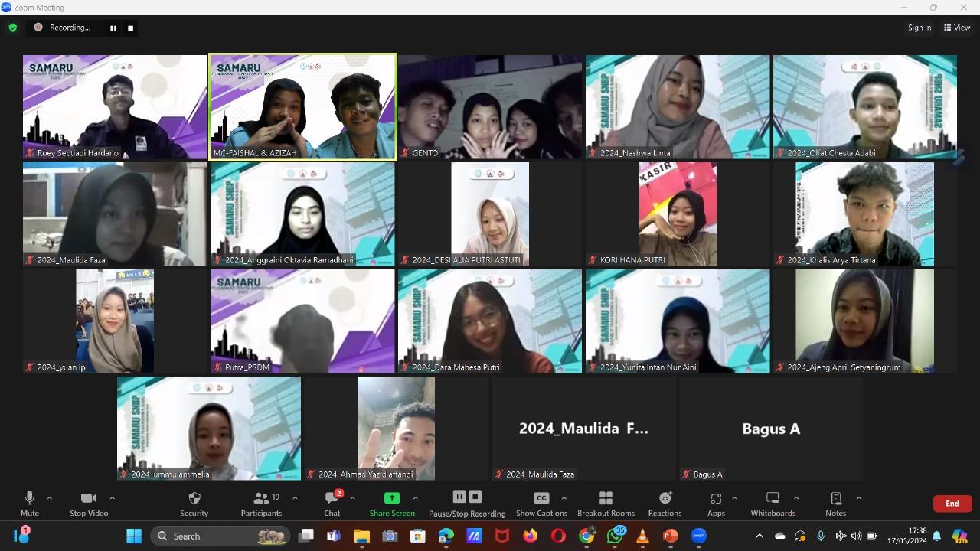Toggle Stop Video camera button
980x551 pixels.
point(89,498)
